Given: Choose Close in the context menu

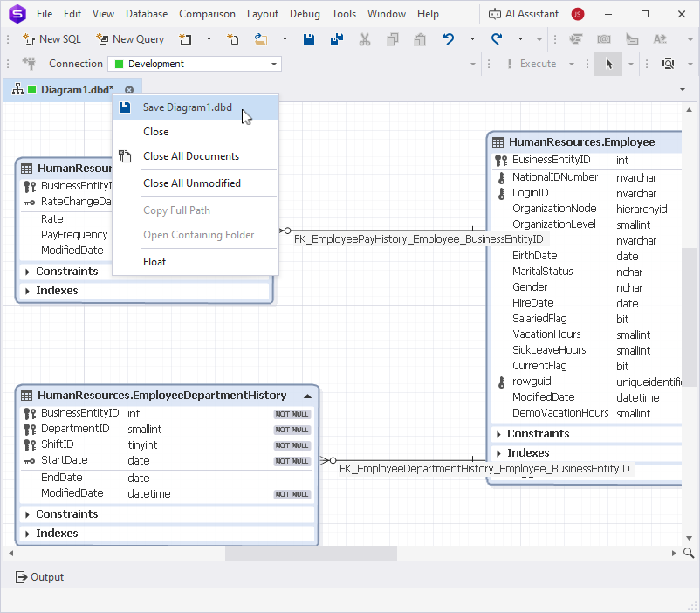Looking at the screenshot, I should [196, 132].
